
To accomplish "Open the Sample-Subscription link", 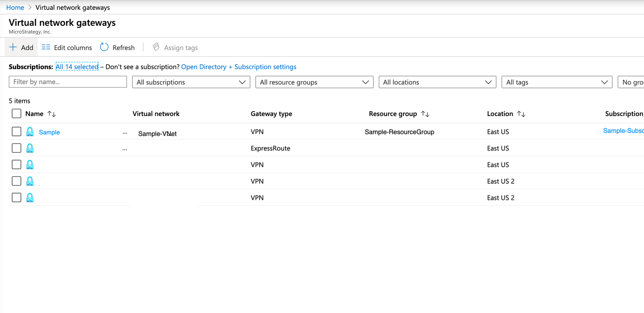I will (624, 131).
